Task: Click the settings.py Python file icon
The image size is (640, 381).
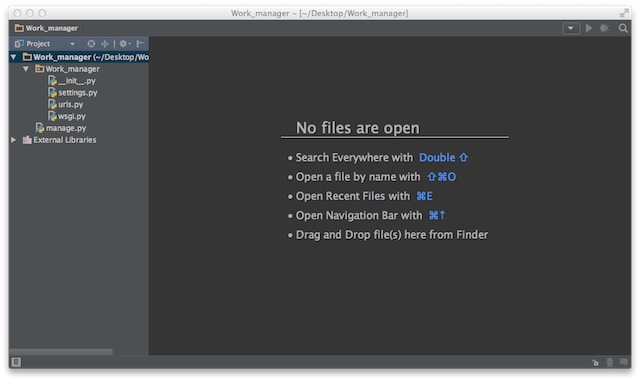Action: coord(52,93)
